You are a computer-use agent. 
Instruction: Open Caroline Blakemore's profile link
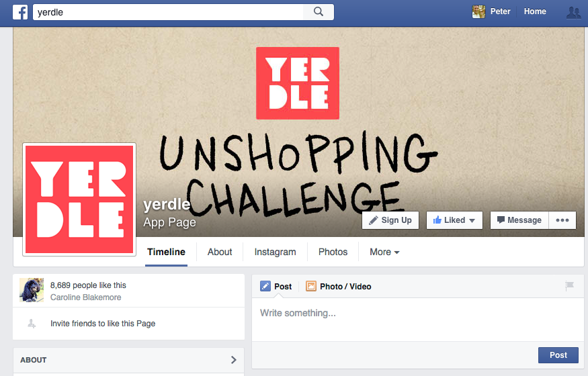pos(86,297)
